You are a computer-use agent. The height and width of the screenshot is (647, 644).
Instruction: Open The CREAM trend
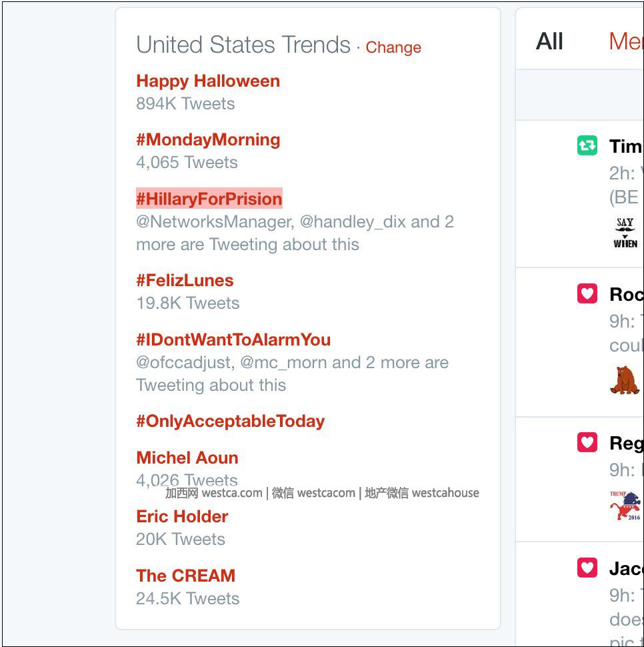click(x=185, y=576)
